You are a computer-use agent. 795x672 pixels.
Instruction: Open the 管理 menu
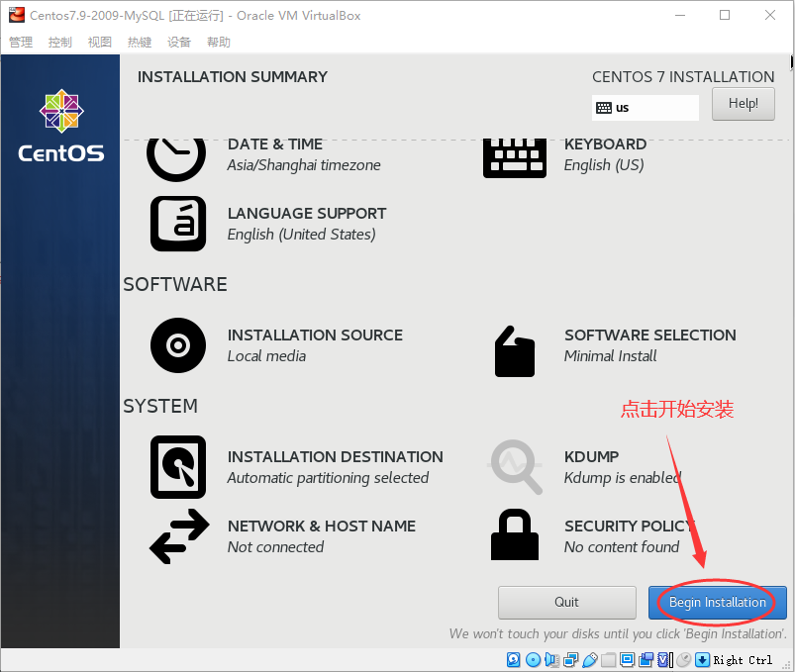21,43
